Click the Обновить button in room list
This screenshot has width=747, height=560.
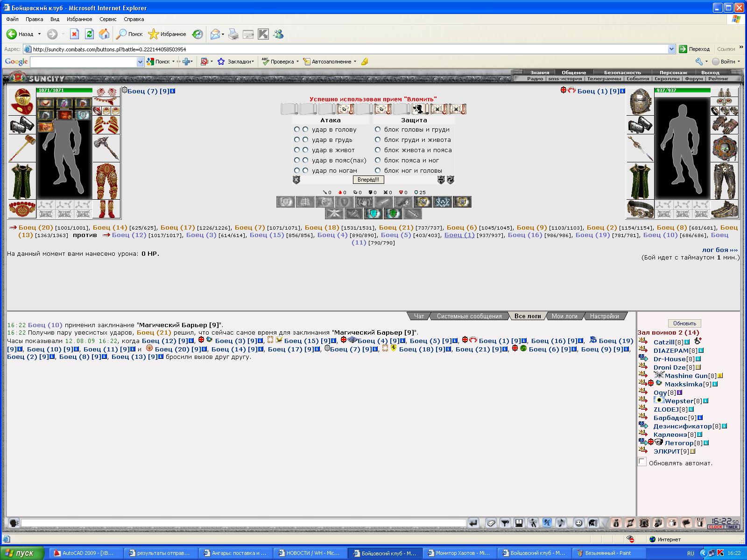coord(684,323)
